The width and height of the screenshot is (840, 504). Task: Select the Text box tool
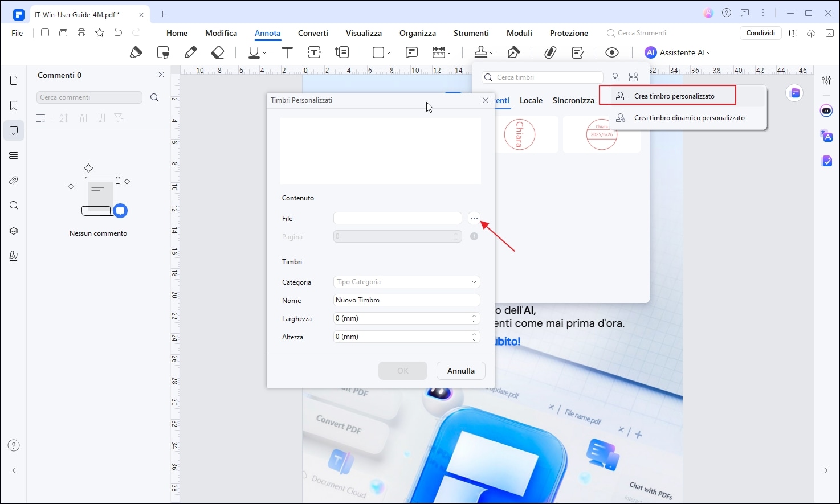(315, 52)
